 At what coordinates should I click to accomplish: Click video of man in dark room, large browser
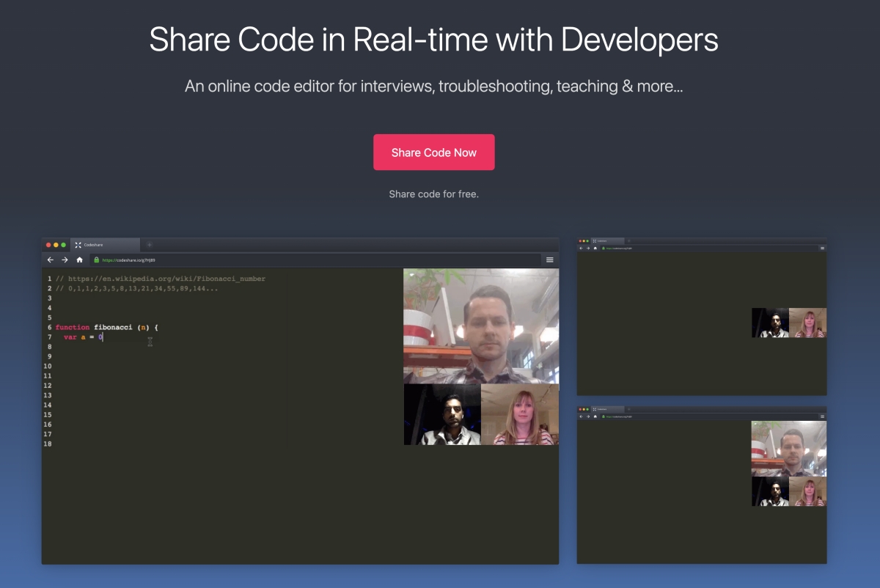coord(442,414)
